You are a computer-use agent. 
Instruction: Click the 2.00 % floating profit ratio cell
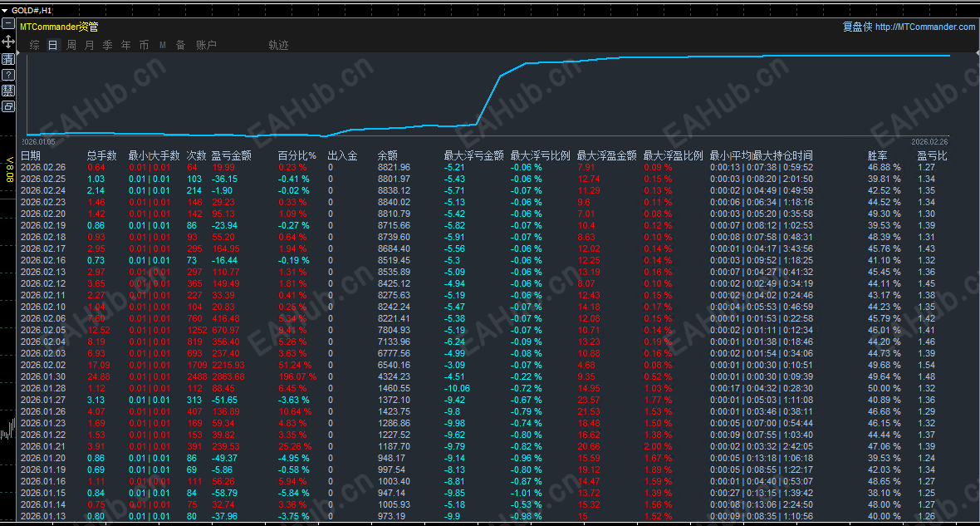tap(658, 446)
